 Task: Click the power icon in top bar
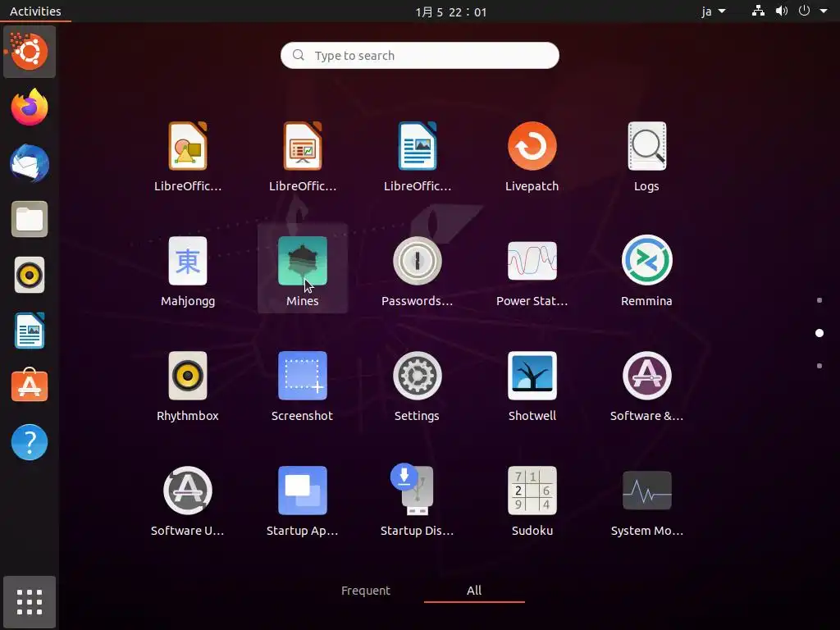click(x=804, y=11)
